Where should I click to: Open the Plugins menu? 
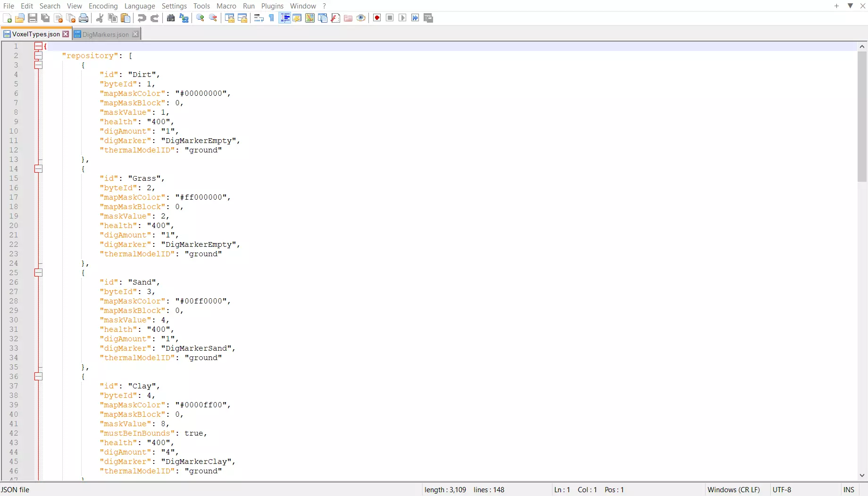point(272,6)
